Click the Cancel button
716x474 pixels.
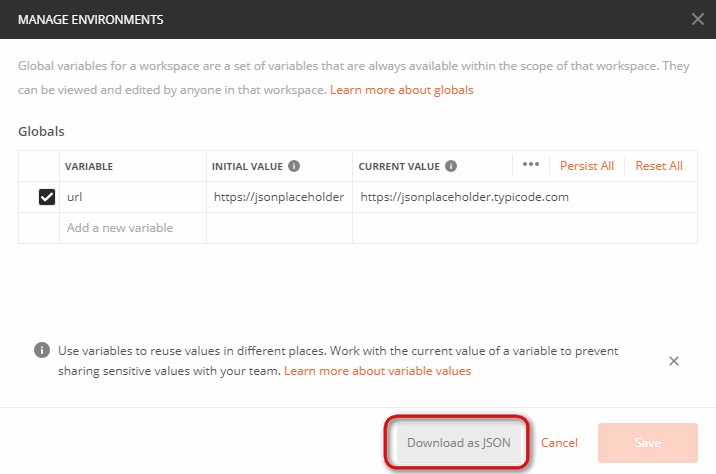(x=559, y=442)
